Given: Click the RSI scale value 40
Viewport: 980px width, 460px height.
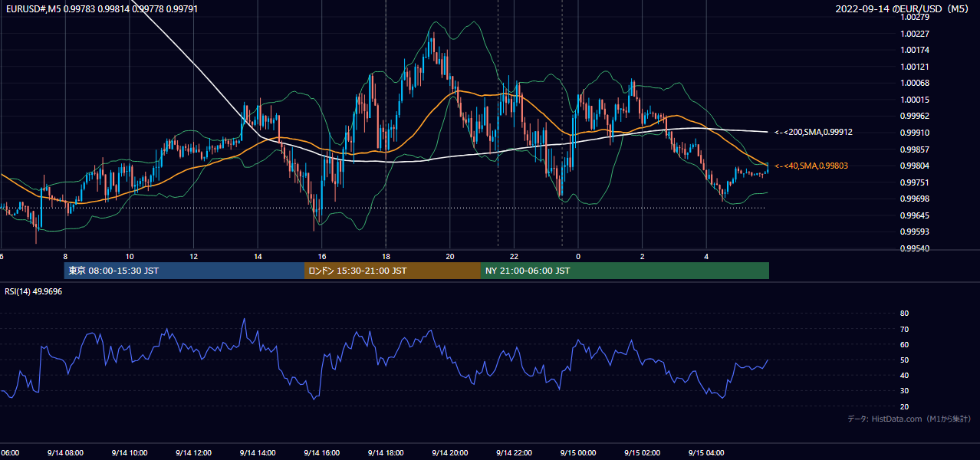Looking at the screenshot, I should pyautogui.click(x=904, y=375).
